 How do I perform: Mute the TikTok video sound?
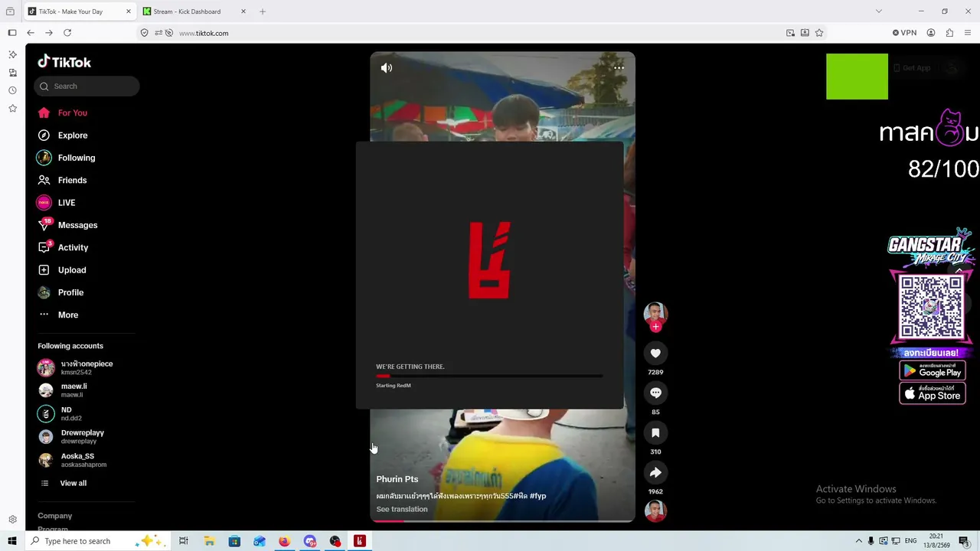pos(387,68)
